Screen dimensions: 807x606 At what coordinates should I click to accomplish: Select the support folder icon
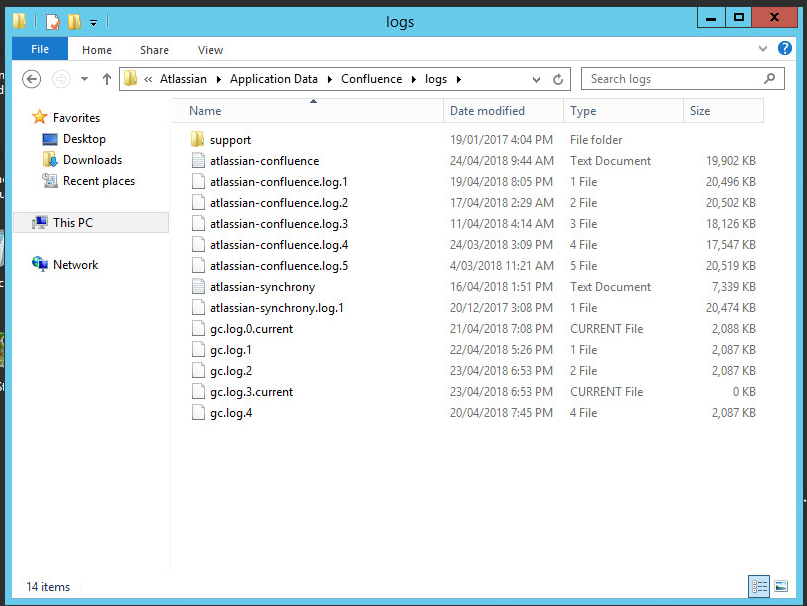tap(198, 140)
